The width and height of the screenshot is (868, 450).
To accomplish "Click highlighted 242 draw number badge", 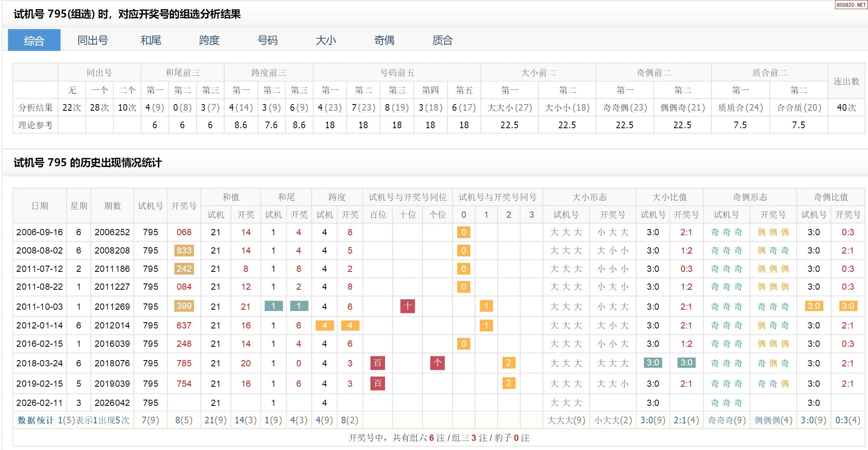I will coord(184,269).
